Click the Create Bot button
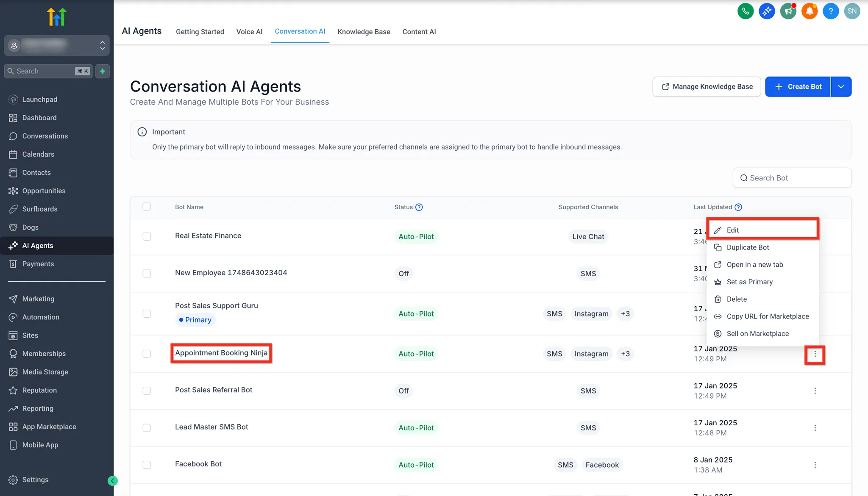Viewport: 868px width, 496px height. (x=798, y=86)
